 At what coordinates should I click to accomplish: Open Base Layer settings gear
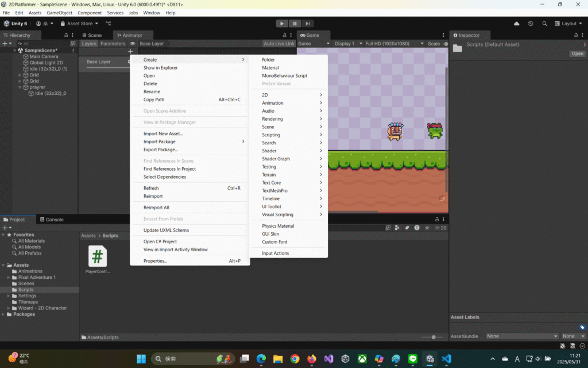[129, 62]
